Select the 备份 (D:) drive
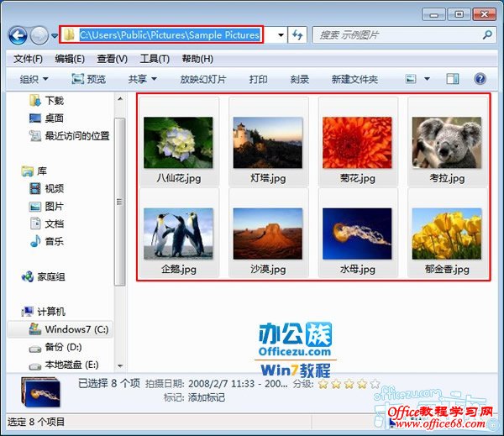The width and height of the screenshot is (504, 436). point(55,347)
